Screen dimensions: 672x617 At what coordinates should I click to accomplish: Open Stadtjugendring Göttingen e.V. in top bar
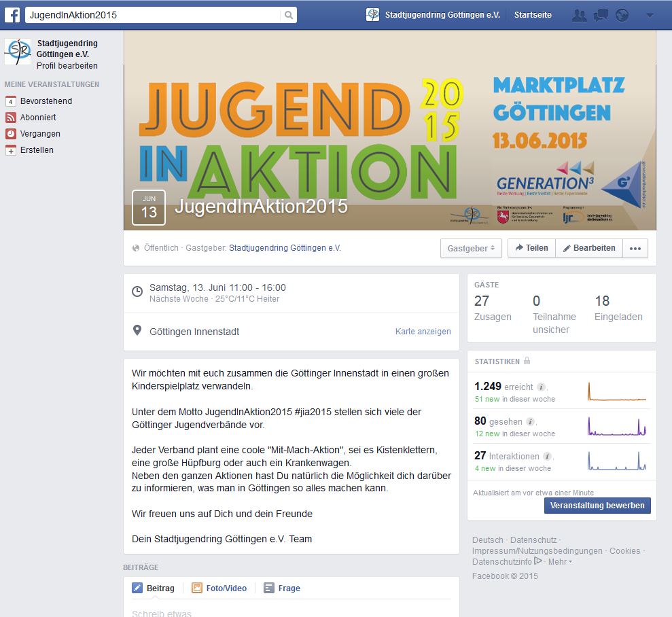tap(443, 15)
